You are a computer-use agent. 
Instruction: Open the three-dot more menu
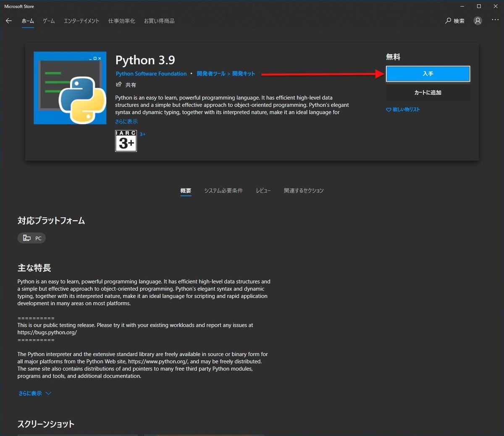tap(495, 20)
